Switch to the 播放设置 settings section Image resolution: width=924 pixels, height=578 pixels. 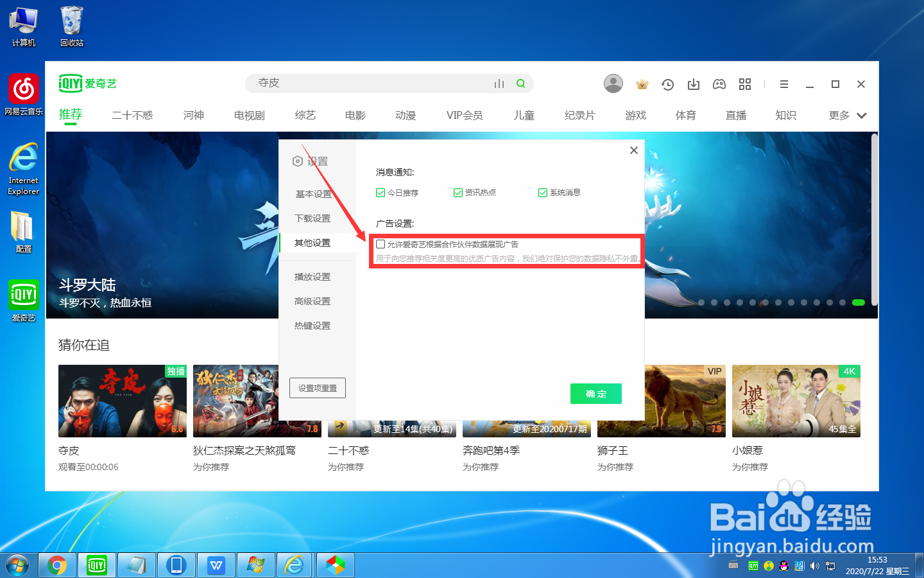point(312,276)
